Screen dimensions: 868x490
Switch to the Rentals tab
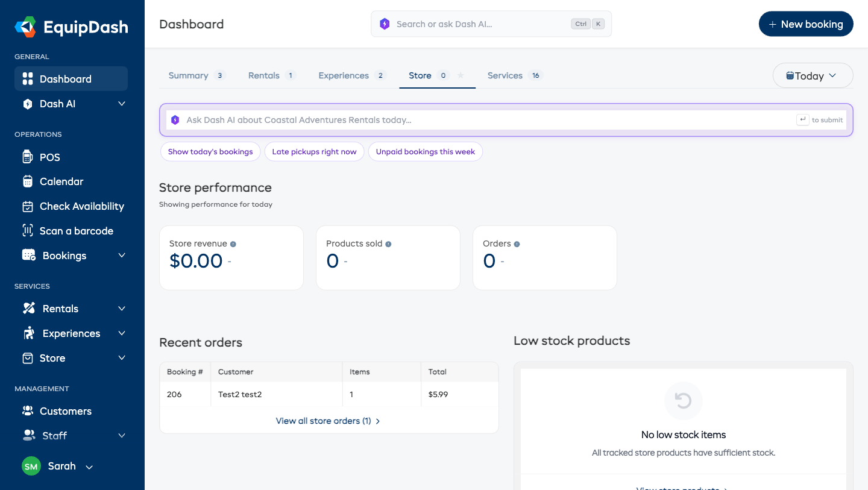tap(272, 75)
